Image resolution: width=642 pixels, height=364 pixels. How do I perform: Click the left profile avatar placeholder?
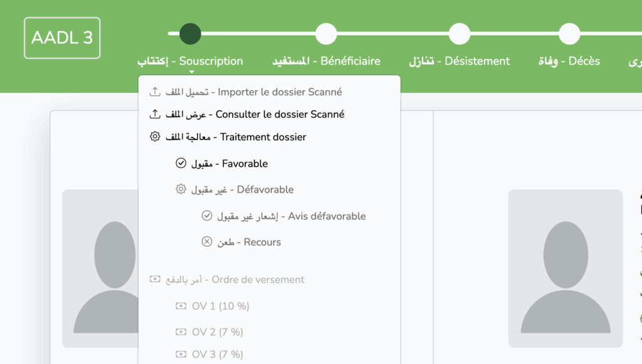pos(100,268)
